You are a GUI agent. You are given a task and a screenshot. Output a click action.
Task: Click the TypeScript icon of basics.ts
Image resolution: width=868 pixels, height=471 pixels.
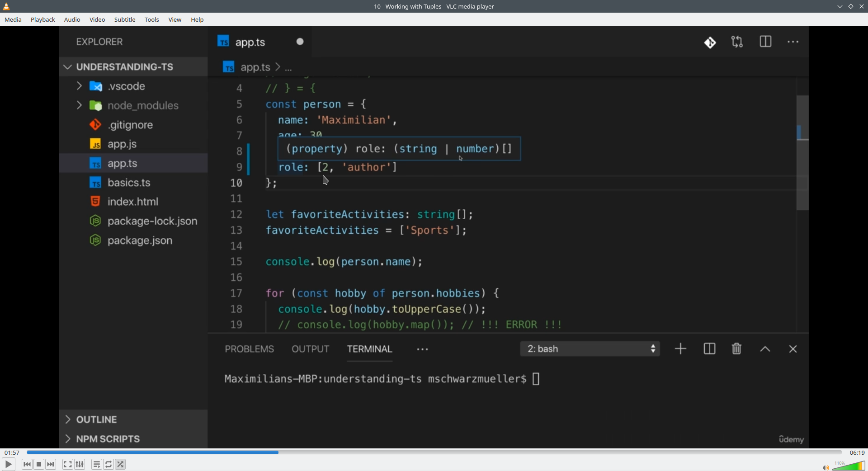95,183
